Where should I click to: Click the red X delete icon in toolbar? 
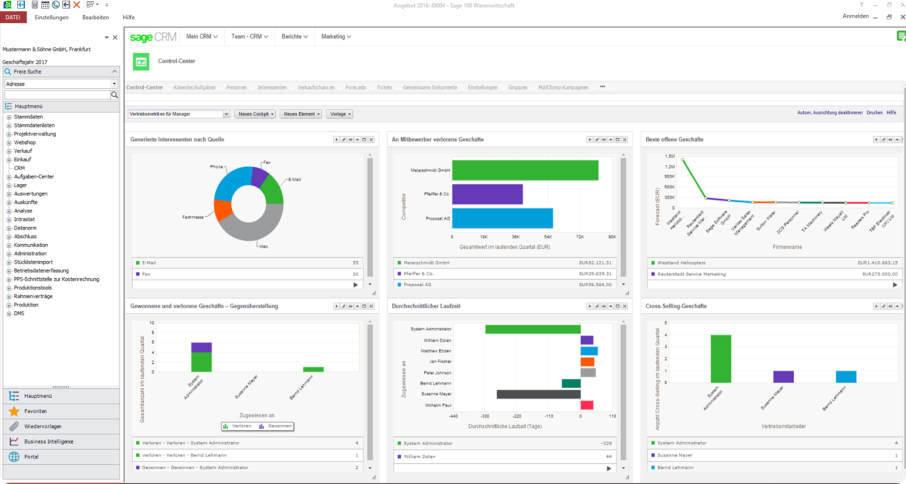[x=76, y=5]
